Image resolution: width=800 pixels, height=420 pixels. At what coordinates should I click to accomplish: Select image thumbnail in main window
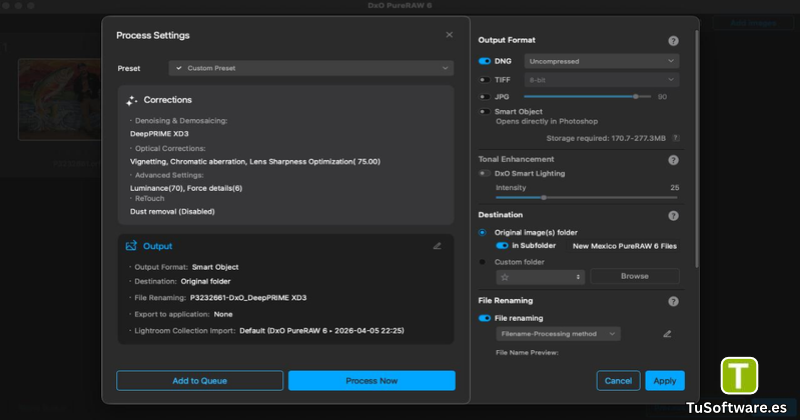(60, 99)
